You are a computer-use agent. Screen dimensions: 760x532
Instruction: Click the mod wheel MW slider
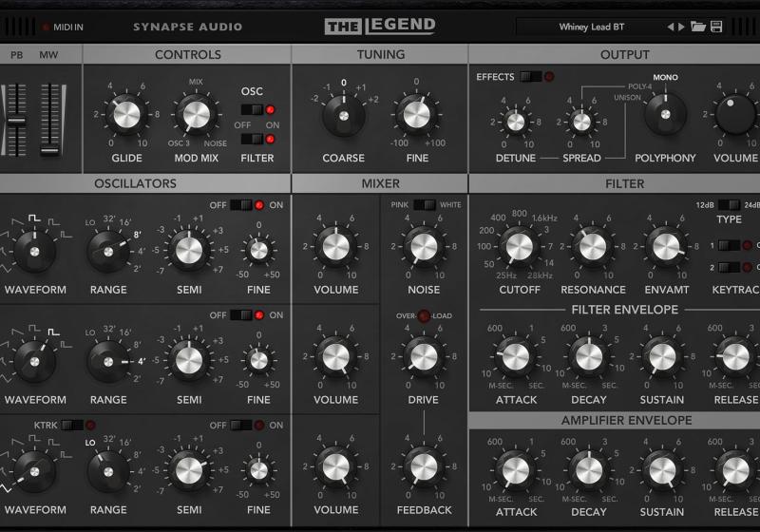point(50,120)
